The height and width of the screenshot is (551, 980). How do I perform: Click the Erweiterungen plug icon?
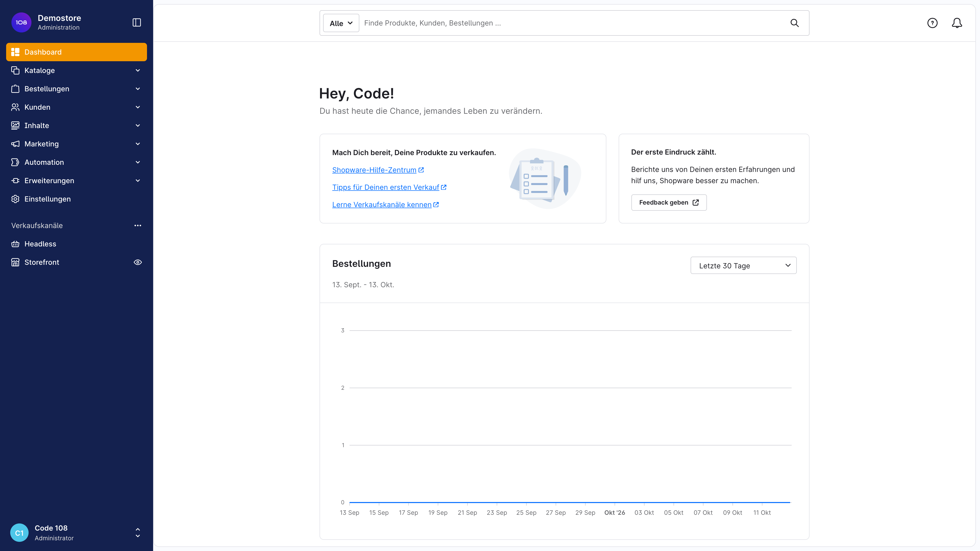(15, 181)
